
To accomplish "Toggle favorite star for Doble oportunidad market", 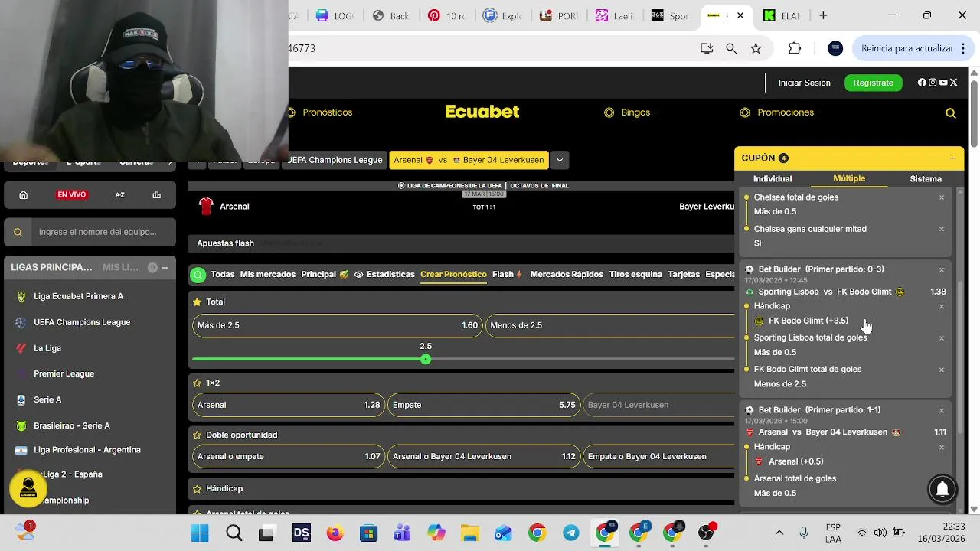I will click(197, 435).
